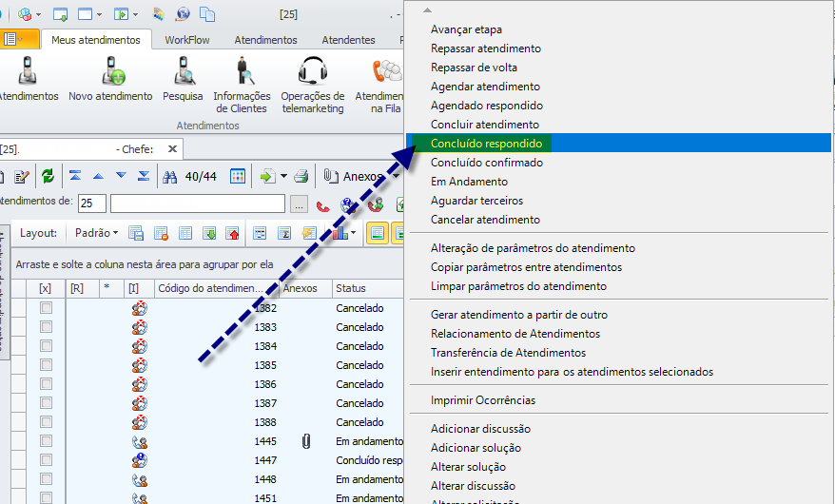Tick the checkbox for atendimento 1385
Viewport: 835px width, 504px height.
pos(47,365)
